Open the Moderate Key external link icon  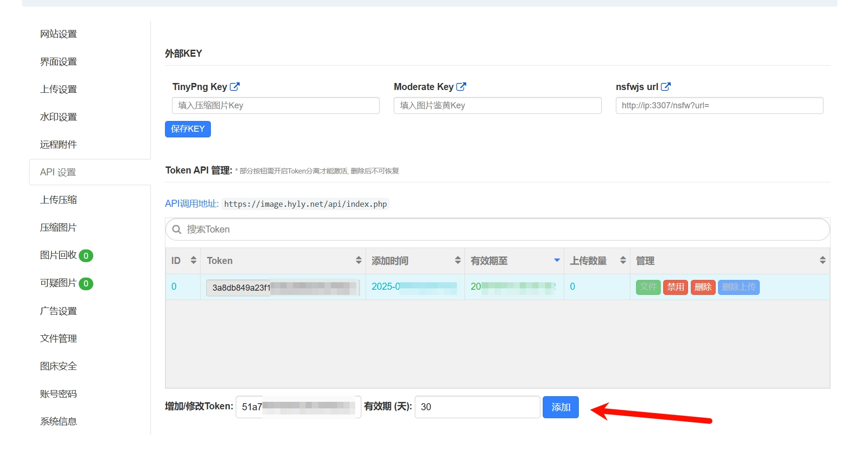pos(461,87)
